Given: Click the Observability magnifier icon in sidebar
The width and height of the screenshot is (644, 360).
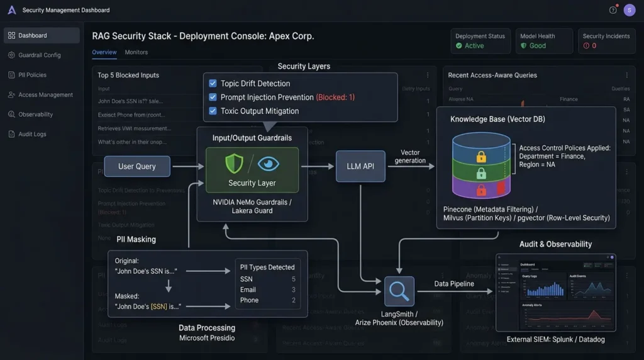Looking at the screenshot, I should (x=11, y=115).
